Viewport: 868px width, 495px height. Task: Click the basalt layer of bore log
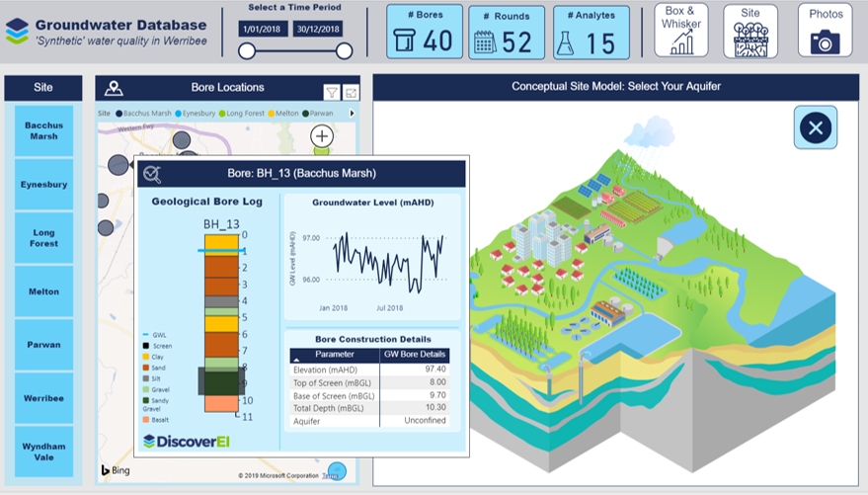[x=221, y=403]
